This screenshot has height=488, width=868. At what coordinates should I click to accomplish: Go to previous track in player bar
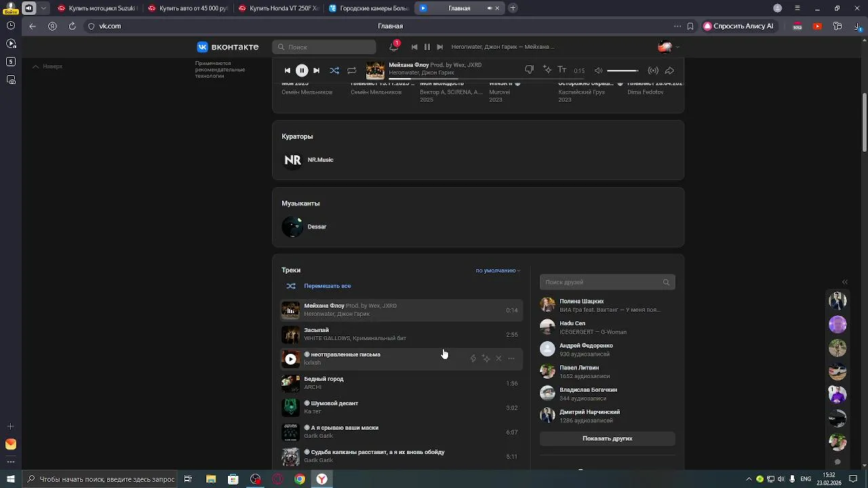click(288, 70)
